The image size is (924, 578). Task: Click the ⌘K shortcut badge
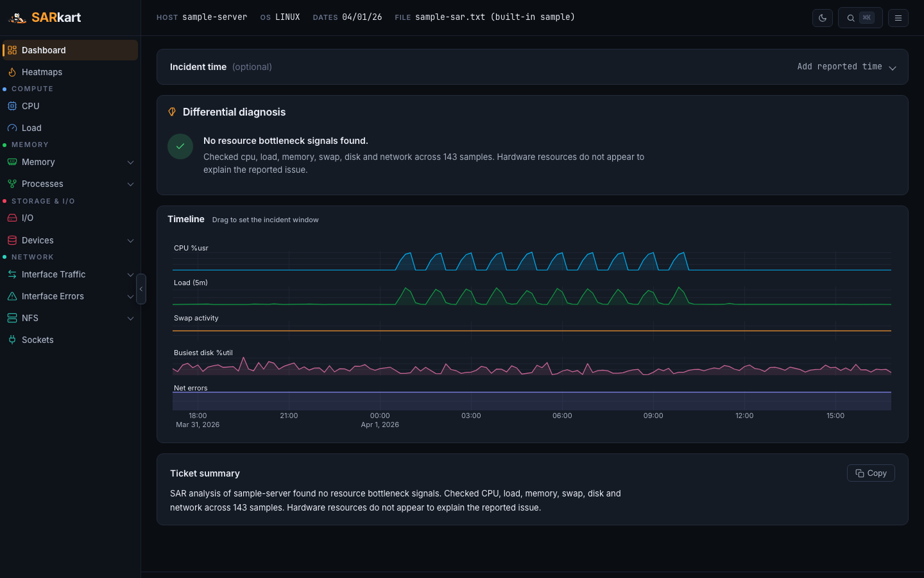click(867, 18)
